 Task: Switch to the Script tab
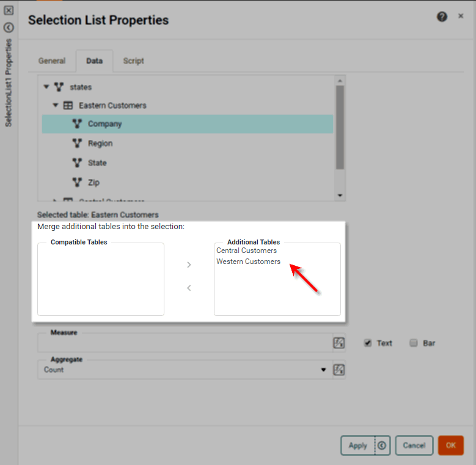click(133, 61)
